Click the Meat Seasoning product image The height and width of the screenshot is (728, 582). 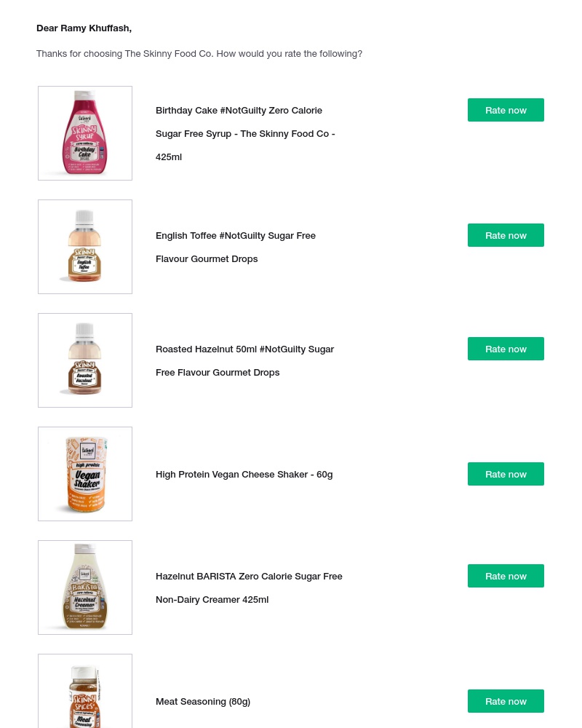(85, 695)
